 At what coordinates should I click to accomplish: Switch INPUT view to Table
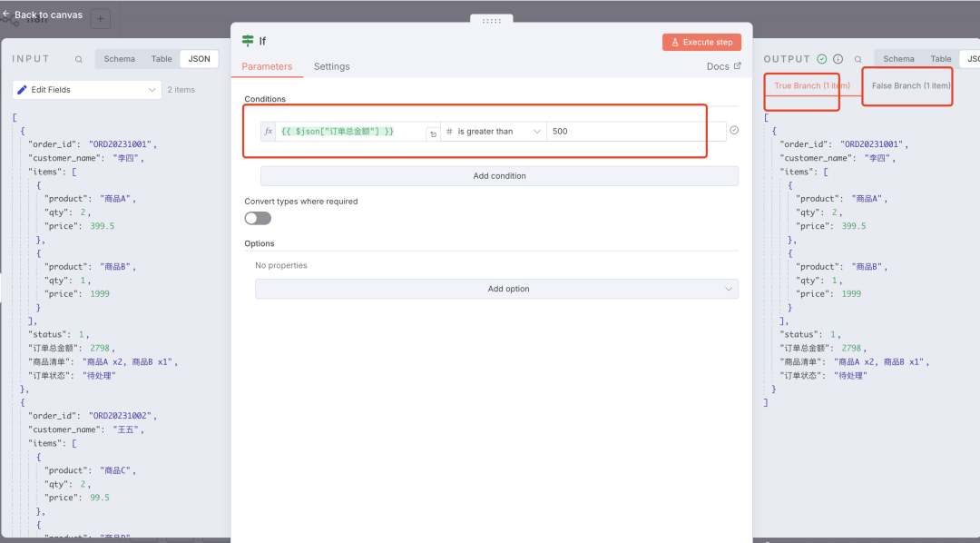pos(162,59)
